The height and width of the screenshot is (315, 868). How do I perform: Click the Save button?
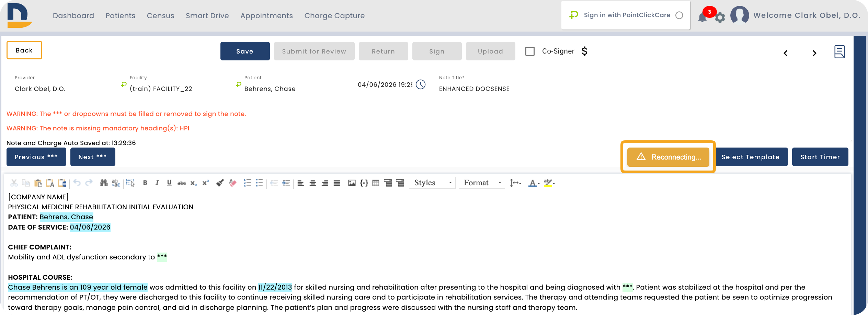245,51
